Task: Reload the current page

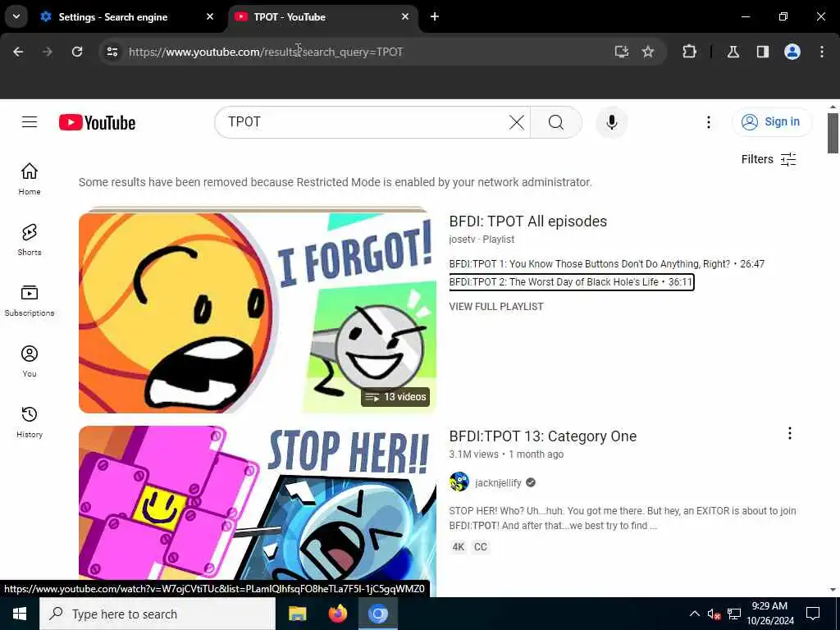Action: [x=77, y=52]
